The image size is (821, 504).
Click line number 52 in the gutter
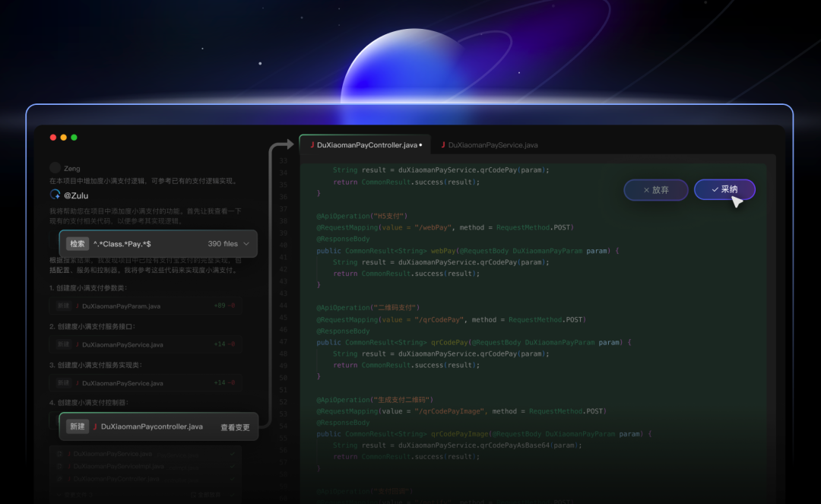point(284,402)
